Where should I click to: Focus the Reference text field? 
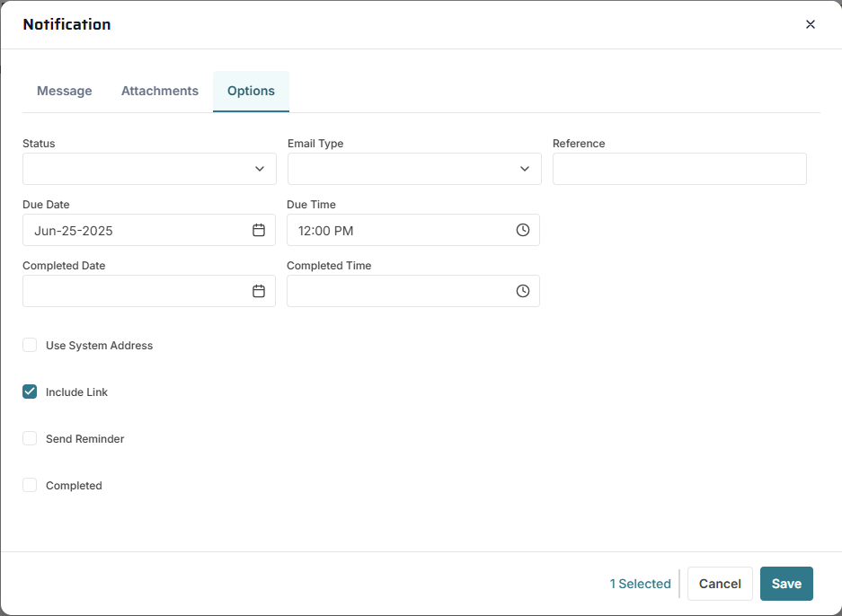point(679,169)
